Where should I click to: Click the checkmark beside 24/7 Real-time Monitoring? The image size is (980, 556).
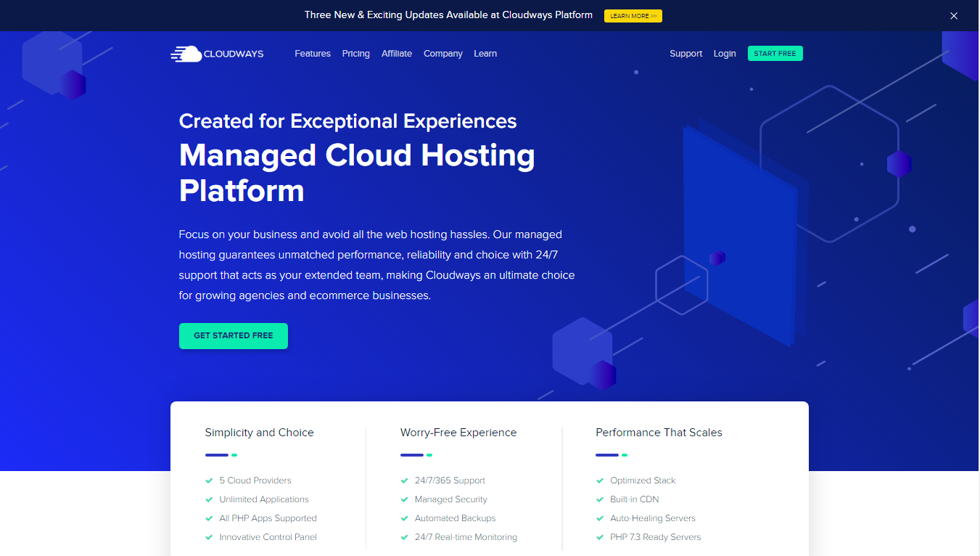coord(405,537)
